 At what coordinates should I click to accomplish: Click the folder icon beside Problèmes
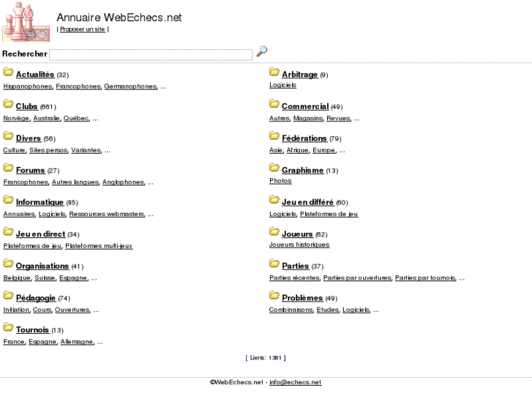[x=274, y=296]
